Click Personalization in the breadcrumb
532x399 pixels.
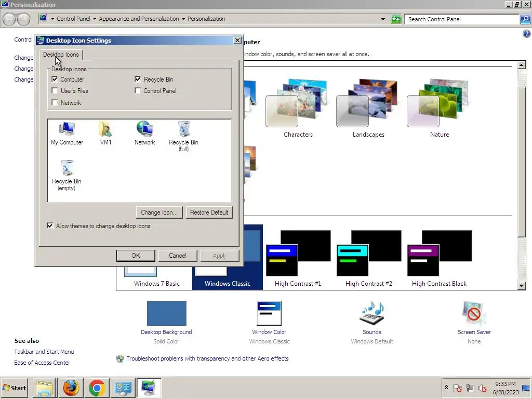click(x=206, y=19)
